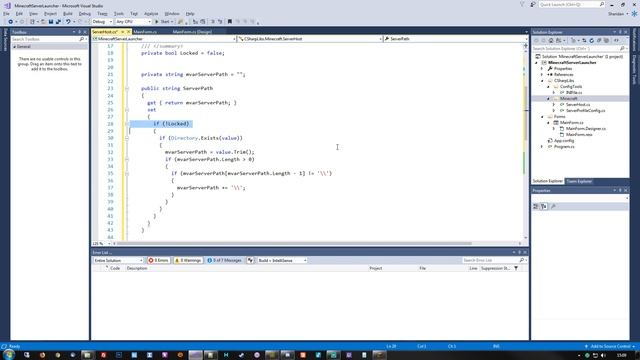Click the Save All toolbar icon
640x360 pixels.
[58, 22]
